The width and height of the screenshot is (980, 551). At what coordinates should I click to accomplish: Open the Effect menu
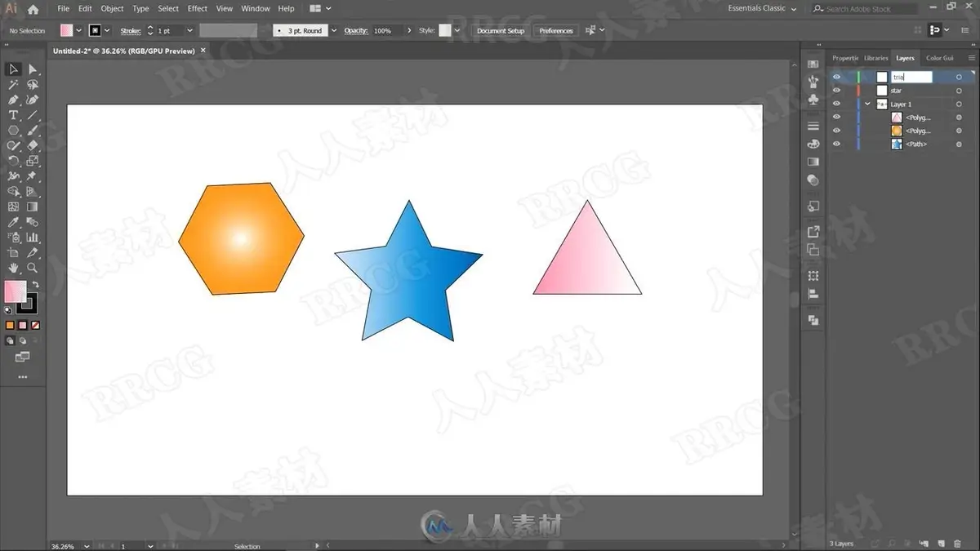coord(198,9)
